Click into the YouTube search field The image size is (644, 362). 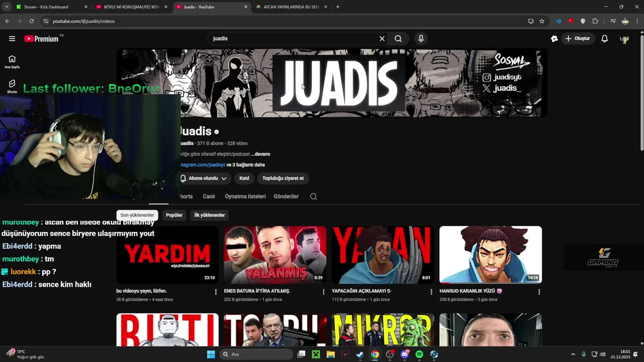[294, 39]
